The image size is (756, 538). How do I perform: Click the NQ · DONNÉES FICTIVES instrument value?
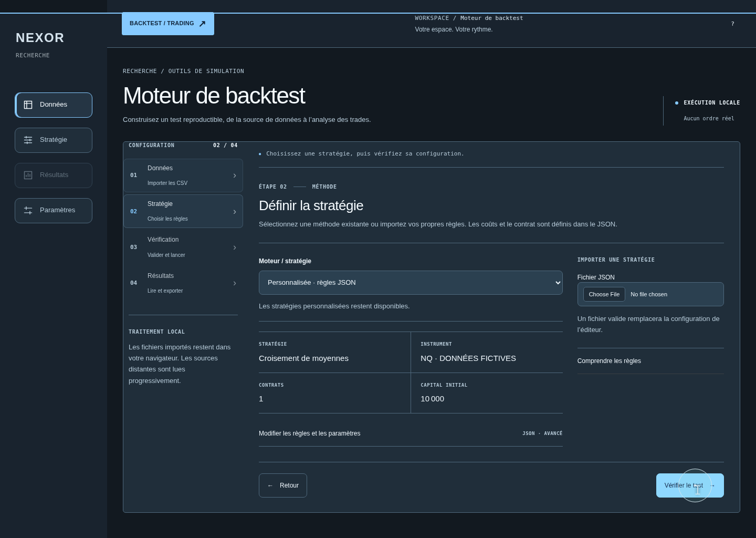tap(468, 358)
